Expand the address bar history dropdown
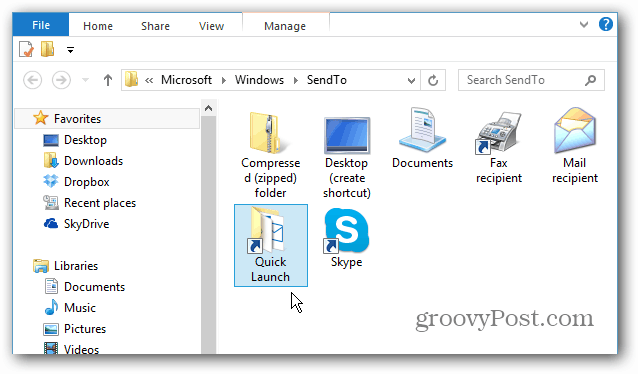 point(411,80)
